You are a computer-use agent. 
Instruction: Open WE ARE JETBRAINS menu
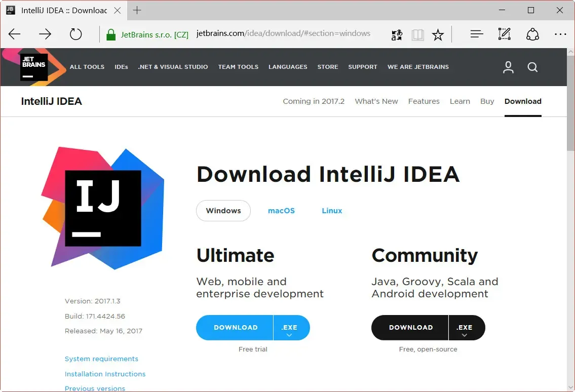(x=418, y=67)
